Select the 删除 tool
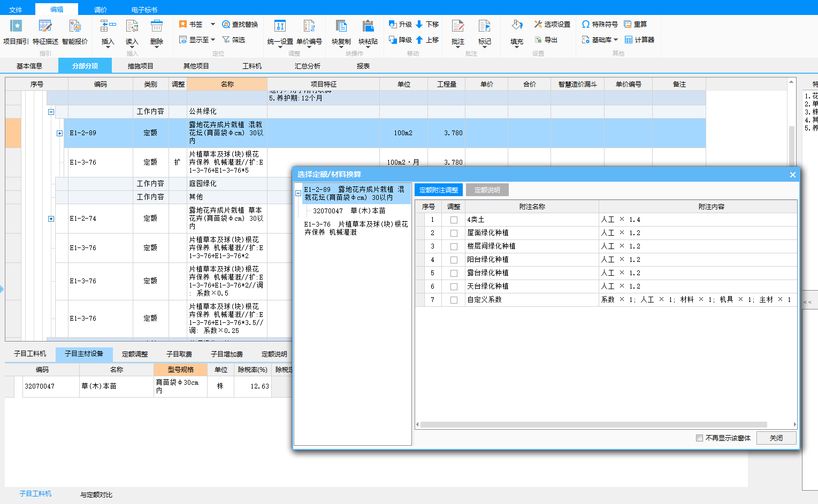The image size is (818, 504). click(x=157, y=33)
